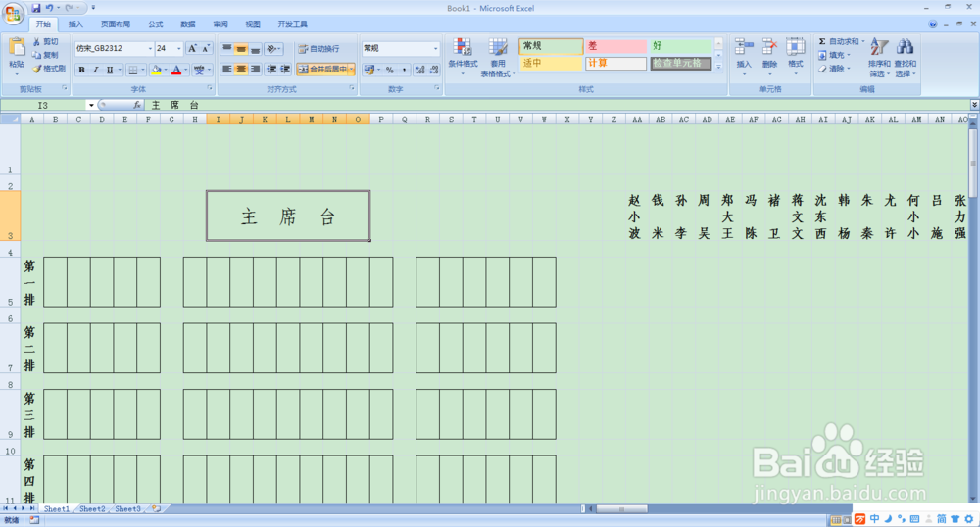Apply the 检查单元格 cell style
Screen dimensions: 980x527
(681, 63)
